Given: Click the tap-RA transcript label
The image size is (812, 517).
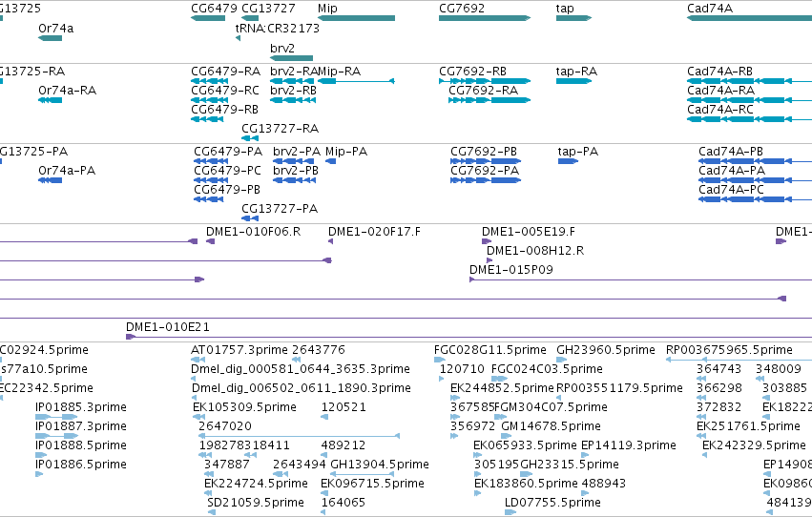Looking at the screenshot, I should click(576, 71).
